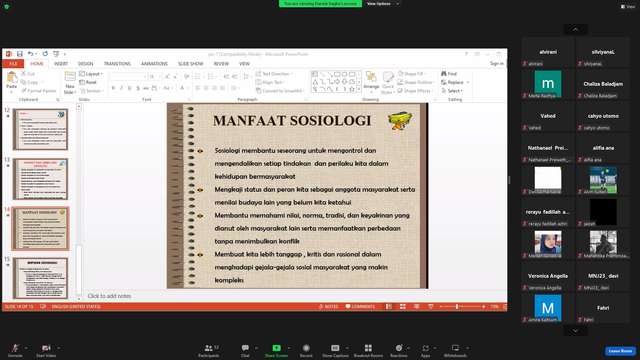
Task: Click the Zoom View button top right
Action: tap(628, 7)
